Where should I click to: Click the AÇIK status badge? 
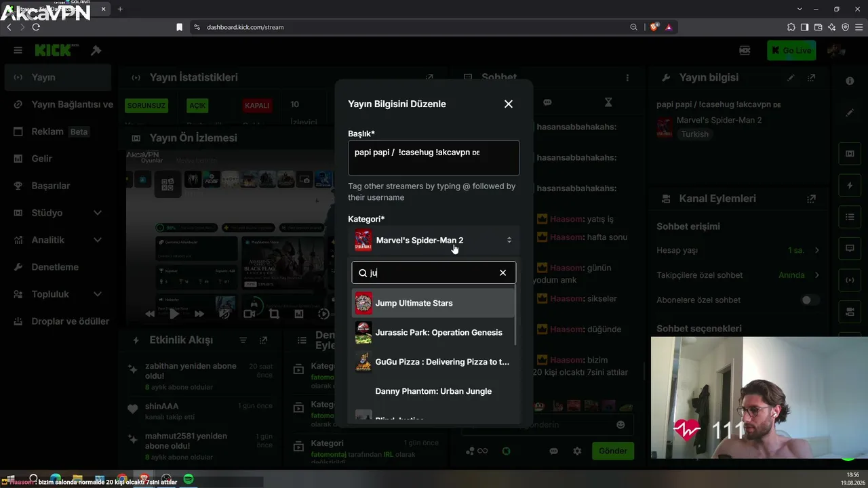pos(197,106)
